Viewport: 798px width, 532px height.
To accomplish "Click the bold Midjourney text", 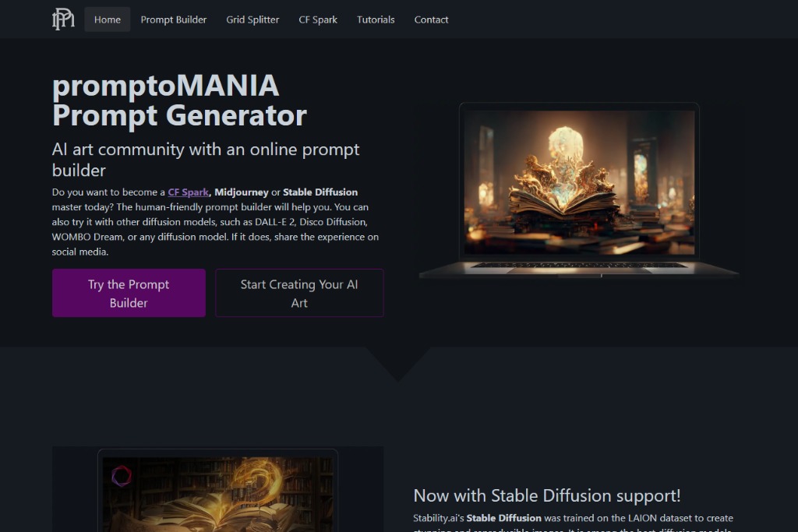I will [242, 192].
